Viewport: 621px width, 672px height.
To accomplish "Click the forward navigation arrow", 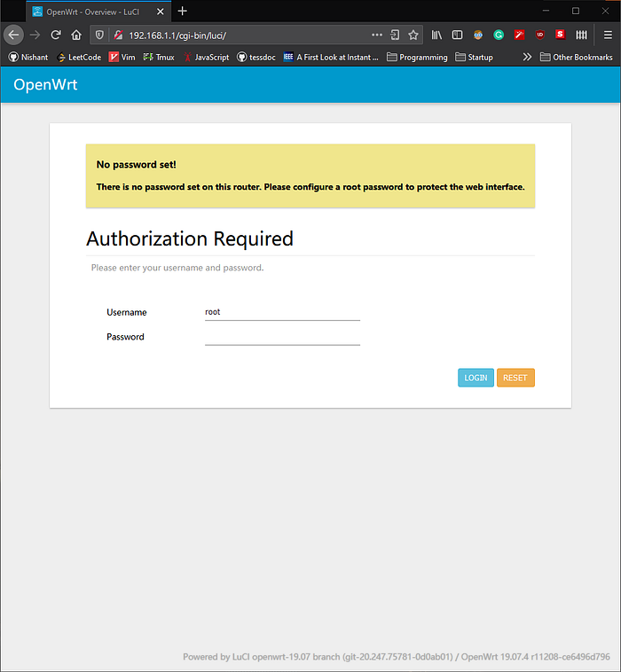I will click(35, 35).
